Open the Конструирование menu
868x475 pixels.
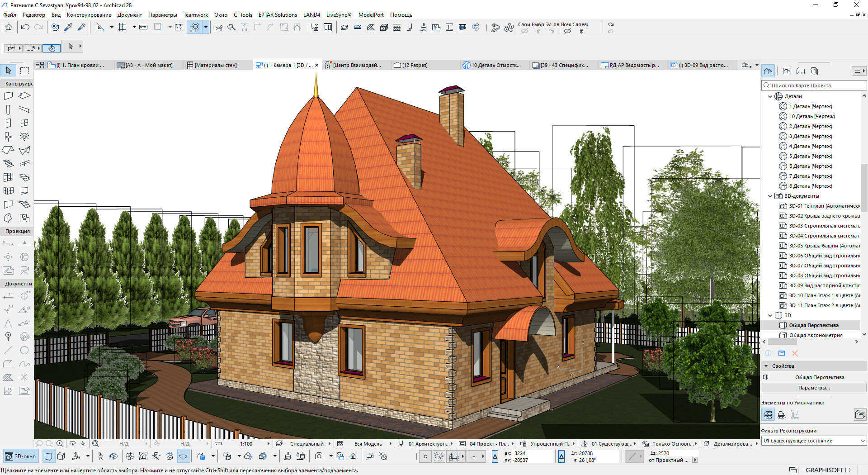(89, 15)
